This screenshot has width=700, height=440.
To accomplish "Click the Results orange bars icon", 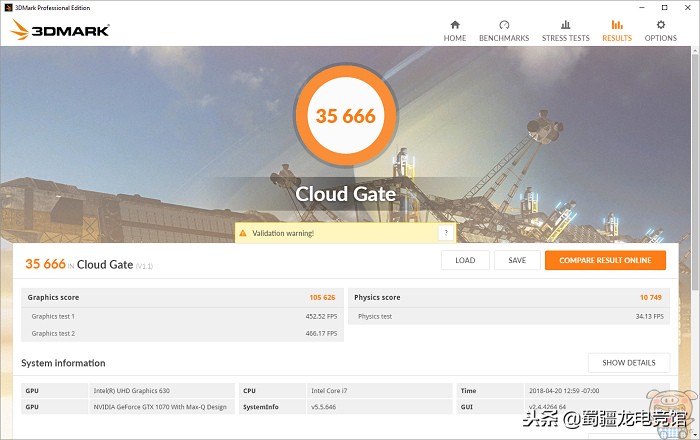I will (x=617, y=25).
